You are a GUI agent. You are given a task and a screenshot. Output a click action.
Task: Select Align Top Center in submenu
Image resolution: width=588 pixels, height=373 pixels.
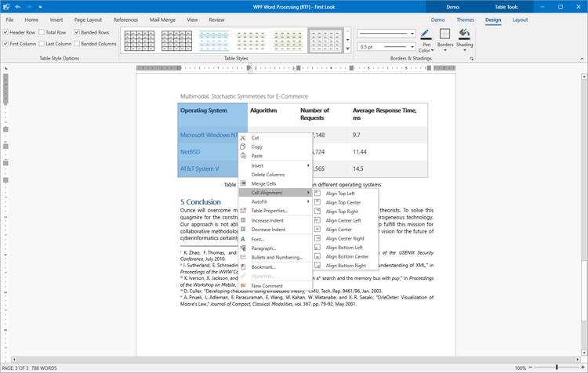tap(343, 202)
